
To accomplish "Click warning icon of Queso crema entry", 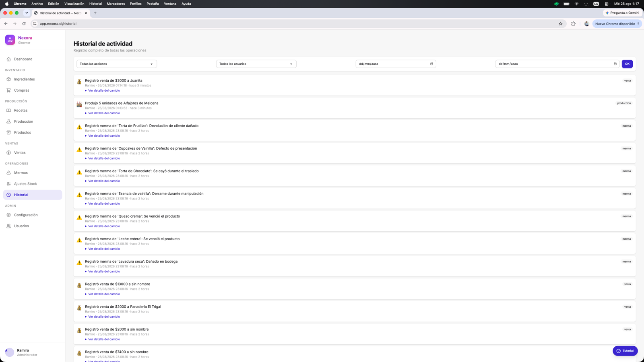I will point(79,218).
